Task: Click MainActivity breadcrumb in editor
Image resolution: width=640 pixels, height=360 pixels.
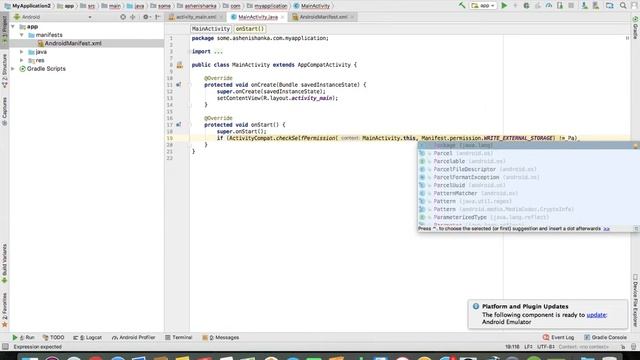Action: [211, 29]
